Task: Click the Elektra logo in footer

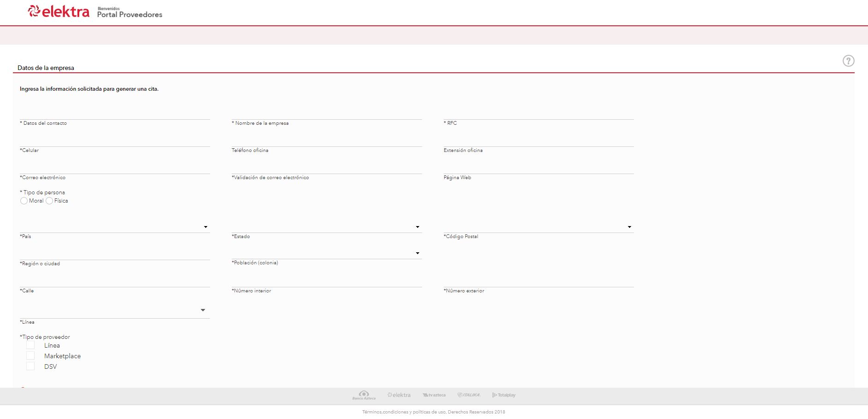Action: tap(399, 395)
